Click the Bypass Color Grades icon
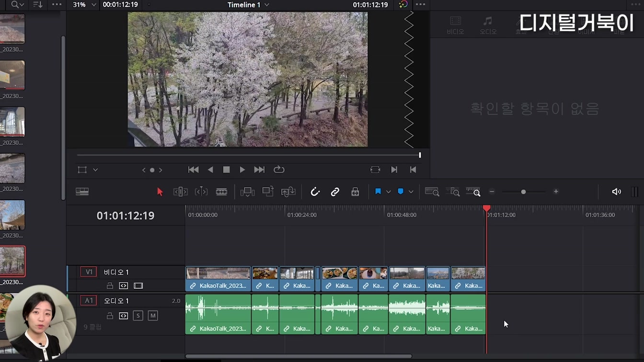 click(403, 4)
